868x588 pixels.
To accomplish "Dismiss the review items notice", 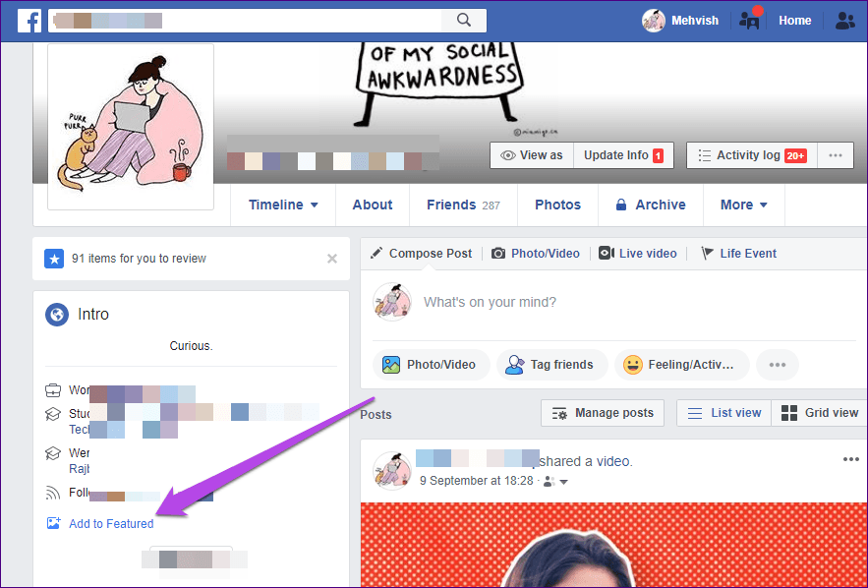I will coord(332,259).
